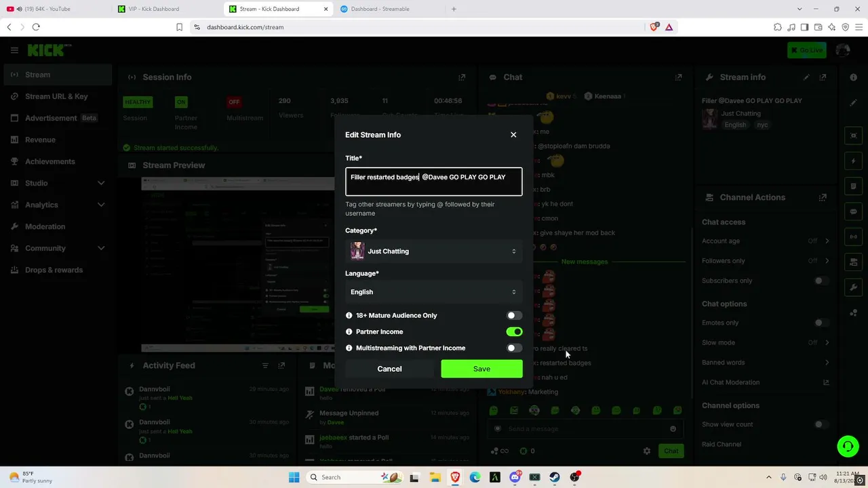
Task: Open Steam from the taskbar
Action: (555, 477)
